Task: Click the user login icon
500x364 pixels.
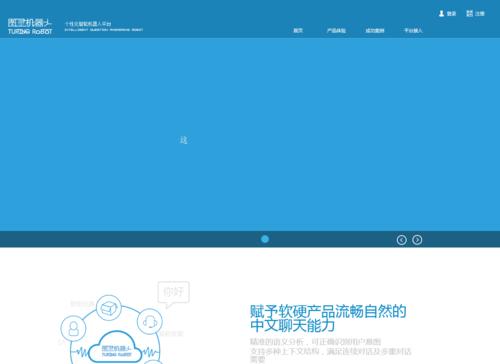Action: (x=441, y=13)
